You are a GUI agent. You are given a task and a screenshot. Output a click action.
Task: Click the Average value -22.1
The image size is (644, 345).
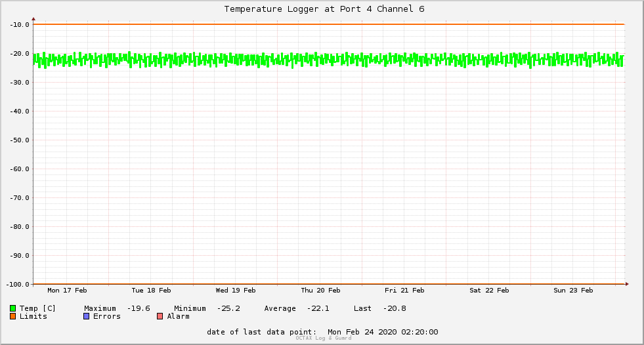click(x=318, y=308)
